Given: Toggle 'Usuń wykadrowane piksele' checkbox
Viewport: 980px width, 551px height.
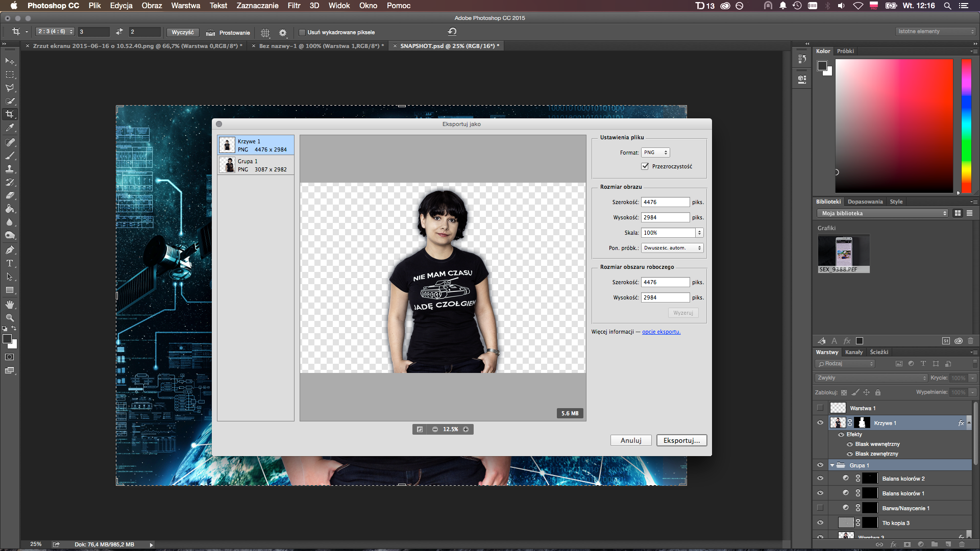Looking at the screenshot, I should point(302,32).
